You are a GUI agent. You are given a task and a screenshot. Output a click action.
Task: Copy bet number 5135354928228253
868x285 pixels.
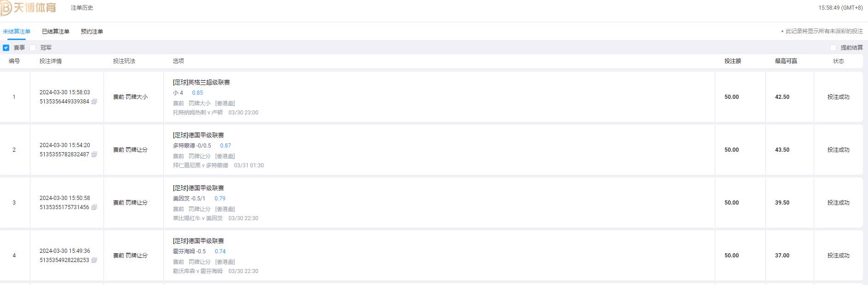[94, 260]
